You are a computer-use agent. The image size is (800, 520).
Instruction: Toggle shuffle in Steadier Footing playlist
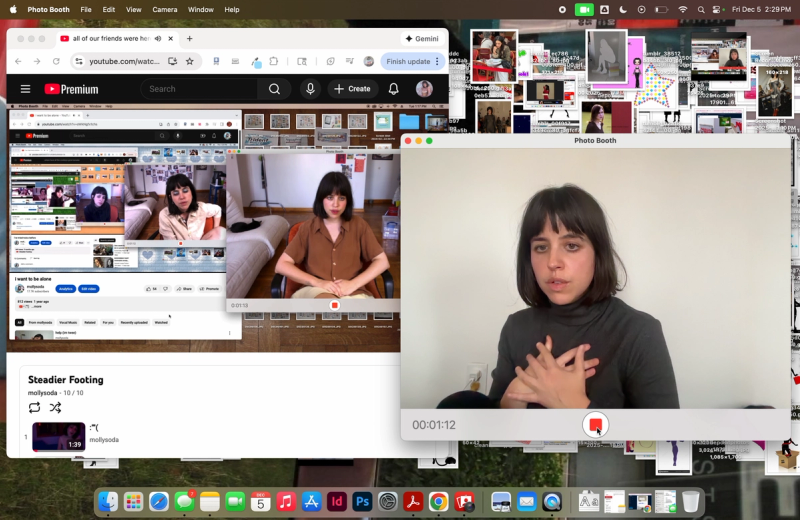[55, 407]
